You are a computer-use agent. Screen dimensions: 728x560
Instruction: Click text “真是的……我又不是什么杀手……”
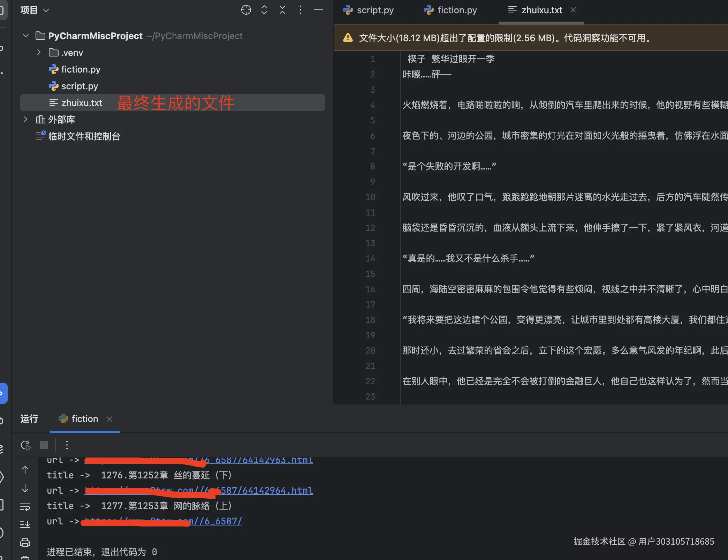tap(468, 258)
